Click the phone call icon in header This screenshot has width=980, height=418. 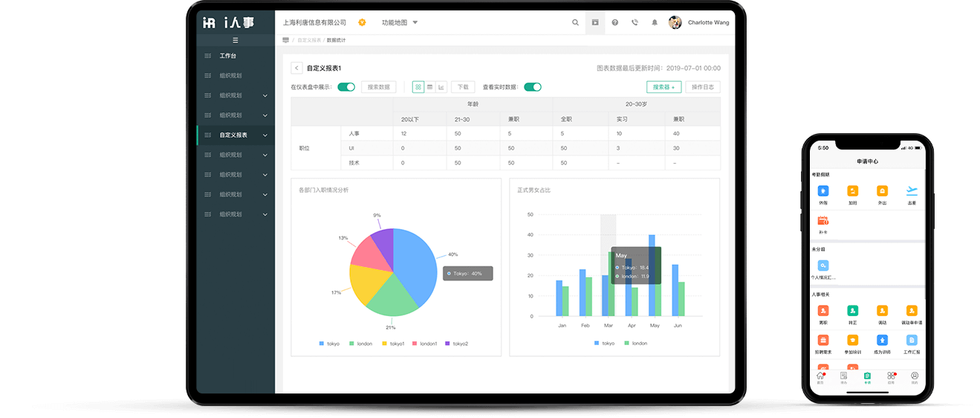(635, 22)
